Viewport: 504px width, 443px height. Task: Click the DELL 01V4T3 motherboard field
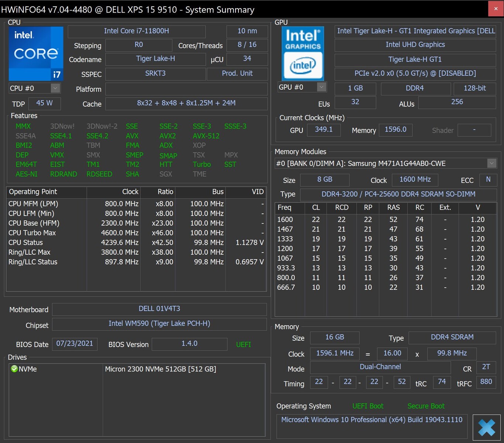159,309
